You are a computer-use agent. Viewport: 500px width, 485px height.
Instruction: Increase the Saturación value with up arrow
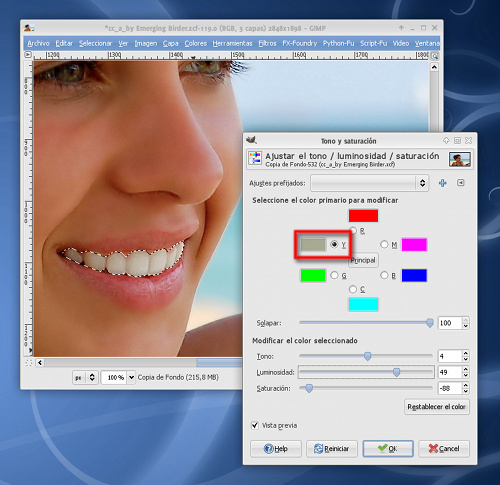pos(466,385)
